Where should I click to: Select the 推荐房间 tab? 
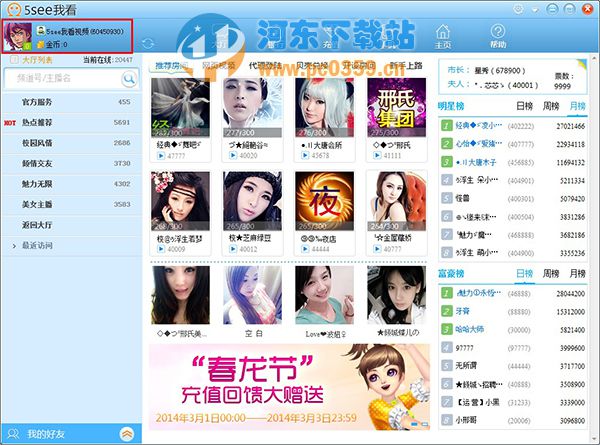(172, 66)
